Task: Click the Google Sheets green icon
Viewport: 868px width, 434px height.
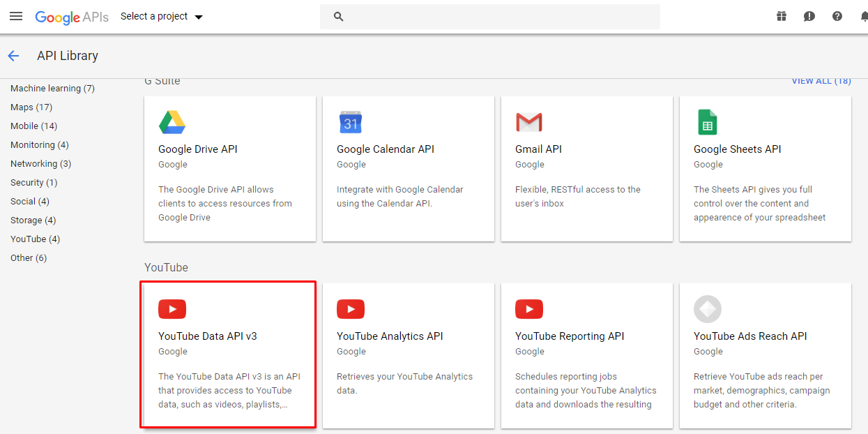Action: click(708, 122)
